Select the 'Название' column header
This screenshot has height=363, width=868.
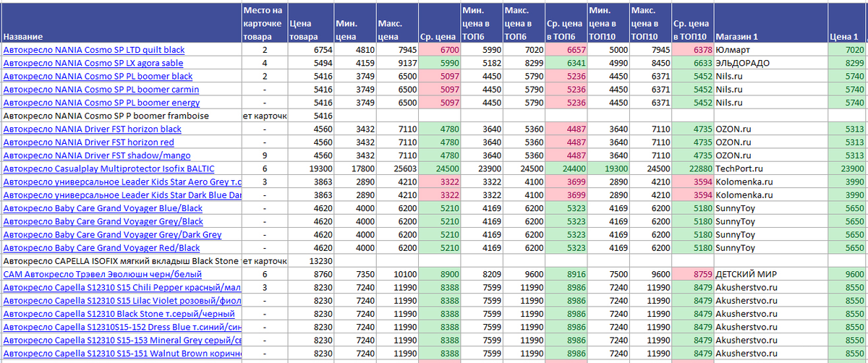(x=121, y=22)
